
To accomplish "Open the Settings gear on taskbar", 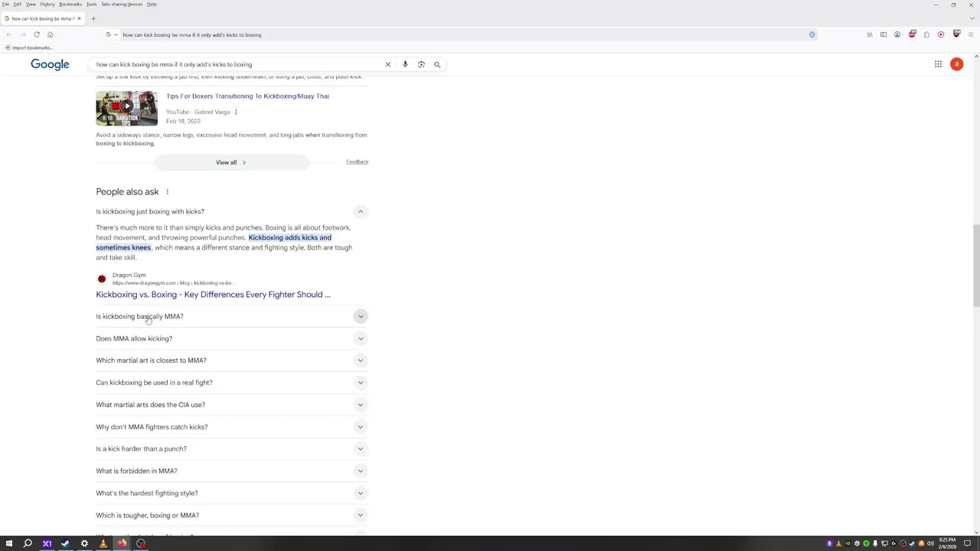I will tap(84, 543).
